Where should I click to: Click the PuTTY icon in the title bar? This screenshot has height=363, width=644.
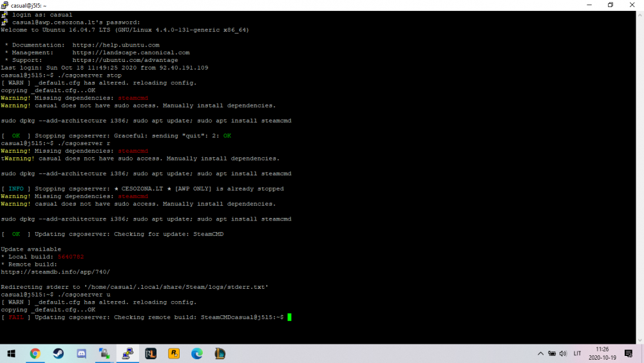click(x=5, y=5)
